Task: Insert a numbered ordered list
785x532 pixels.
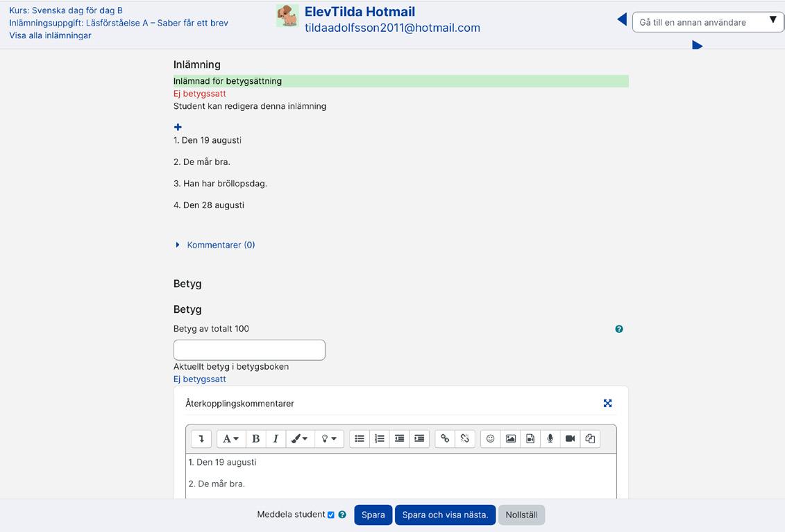Action: pyautogui.click(x=380, y=438)
